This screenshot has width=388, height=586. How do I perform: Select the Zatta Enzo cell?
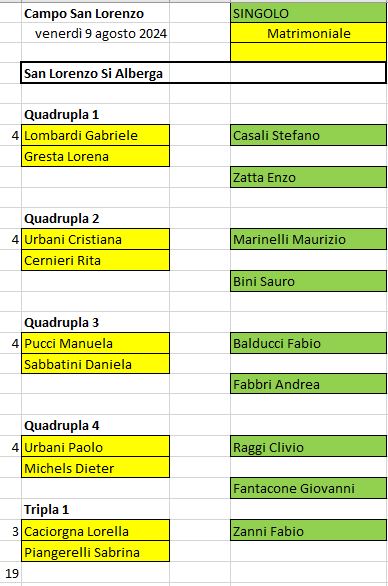(308, 177)
